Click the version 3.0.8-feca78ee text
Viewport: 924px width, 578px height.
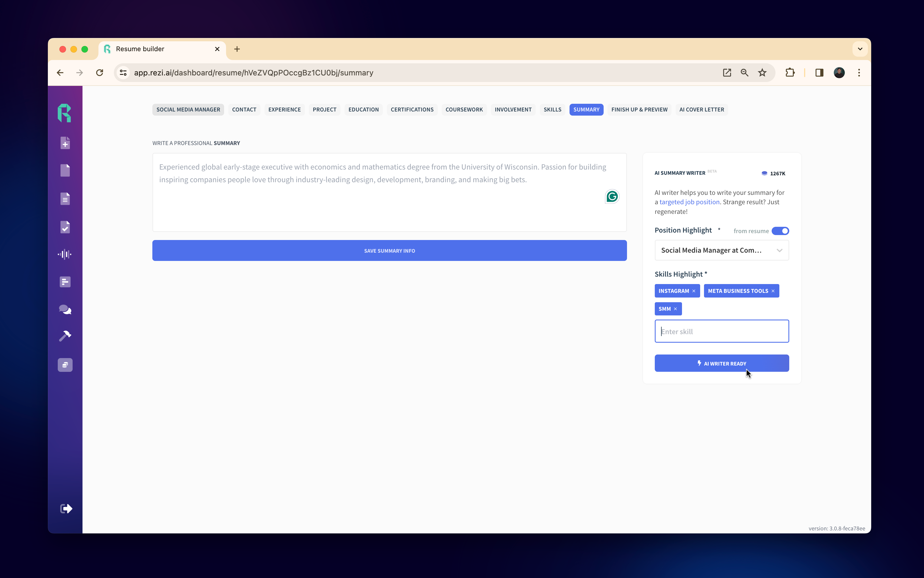[837, 528]
